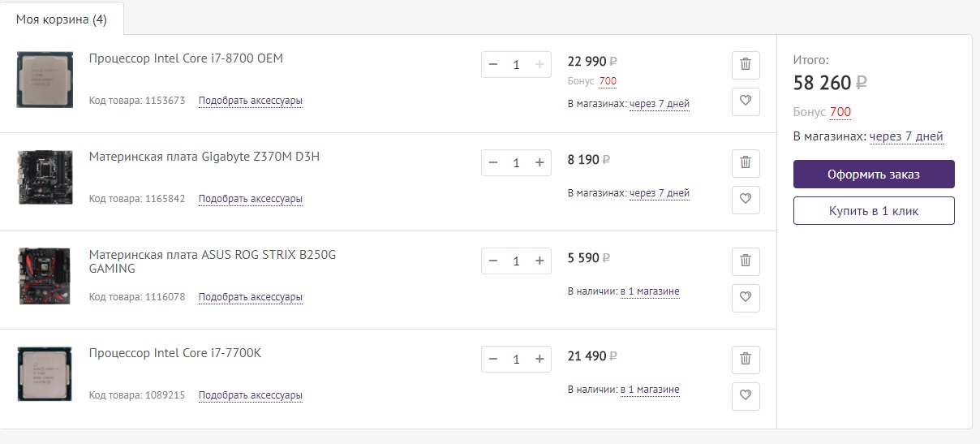980x444 pixels.
Task: Increase quantity of Gigabyte Z370M D3H
Action: 539,163
